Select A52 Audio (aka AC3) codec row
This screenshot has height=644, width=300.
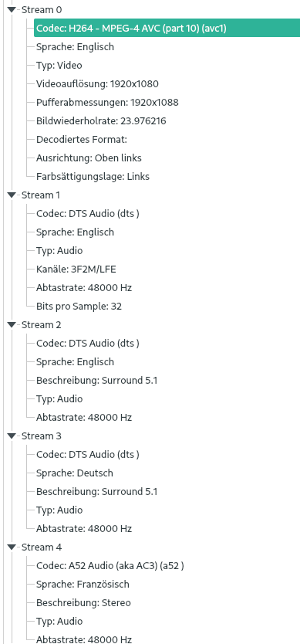point(110,565)
